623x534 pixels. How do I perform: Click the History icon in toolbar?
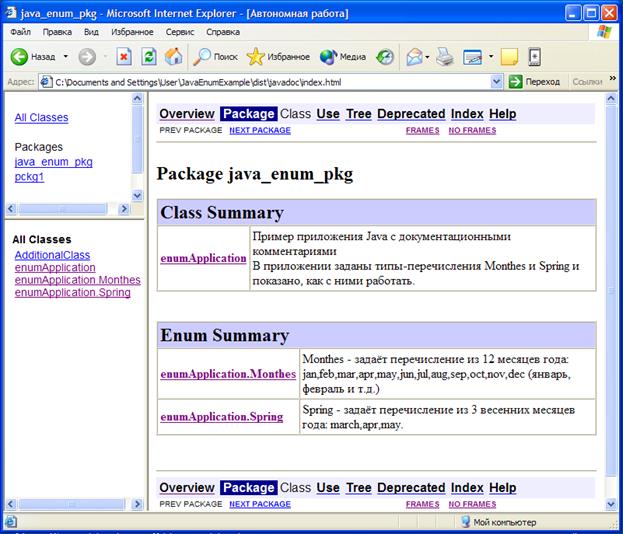pyautogui.click(x=385, y=57)
